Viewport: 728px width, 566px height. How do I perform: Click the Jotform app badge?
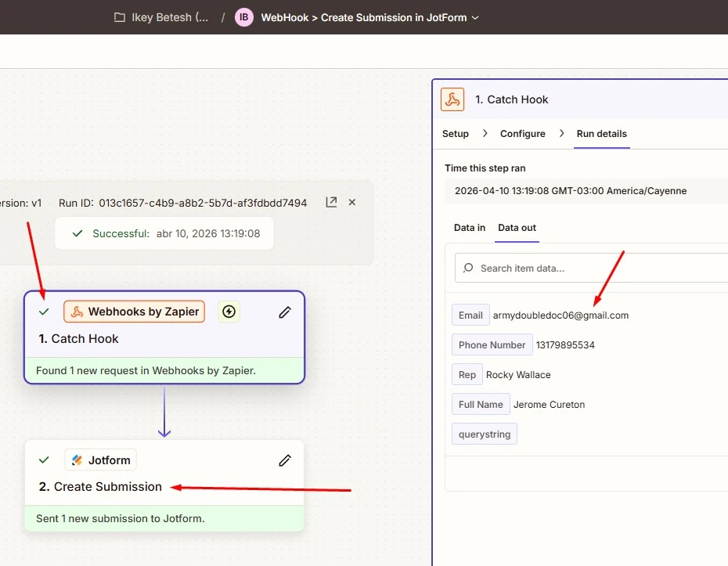pos(101,460)
